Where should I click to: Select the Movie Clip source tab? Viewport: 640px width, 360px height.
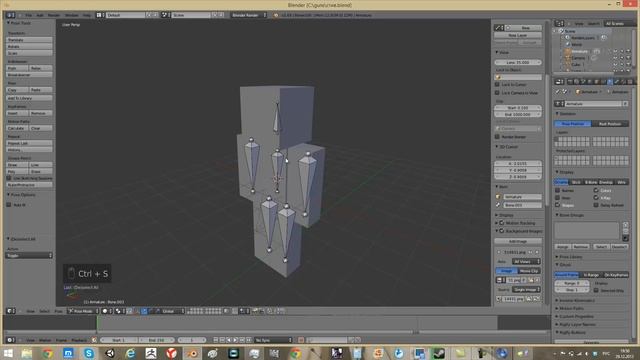click(529, 271)
